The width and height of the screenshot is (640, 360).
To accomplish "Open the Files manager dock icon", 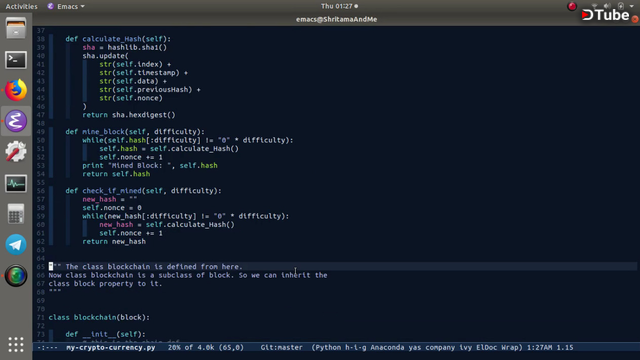I will pos(16,29).
